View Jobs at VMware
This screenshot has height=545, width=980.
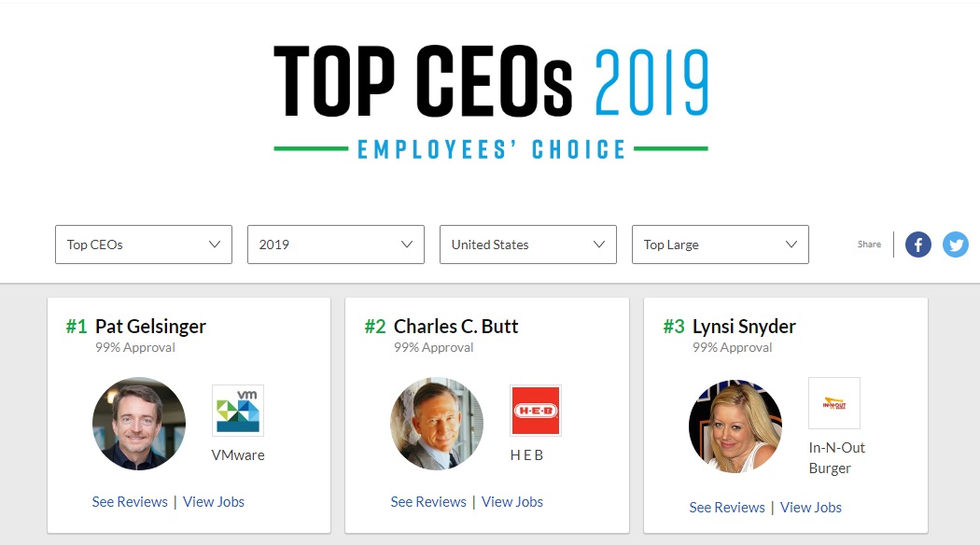point(214,502)
